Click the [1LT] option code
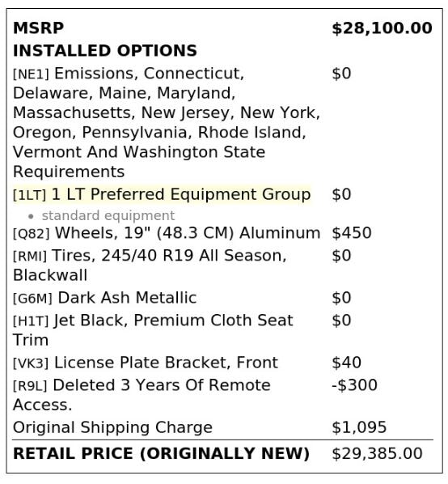Screen dimensions: 448x484 (29, 195)
